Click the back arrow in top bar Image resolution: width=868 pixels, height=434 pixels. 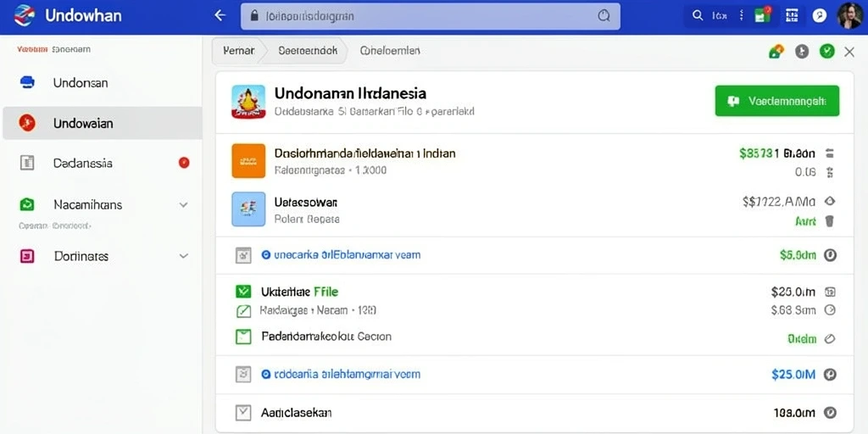(x=220, y=15)
